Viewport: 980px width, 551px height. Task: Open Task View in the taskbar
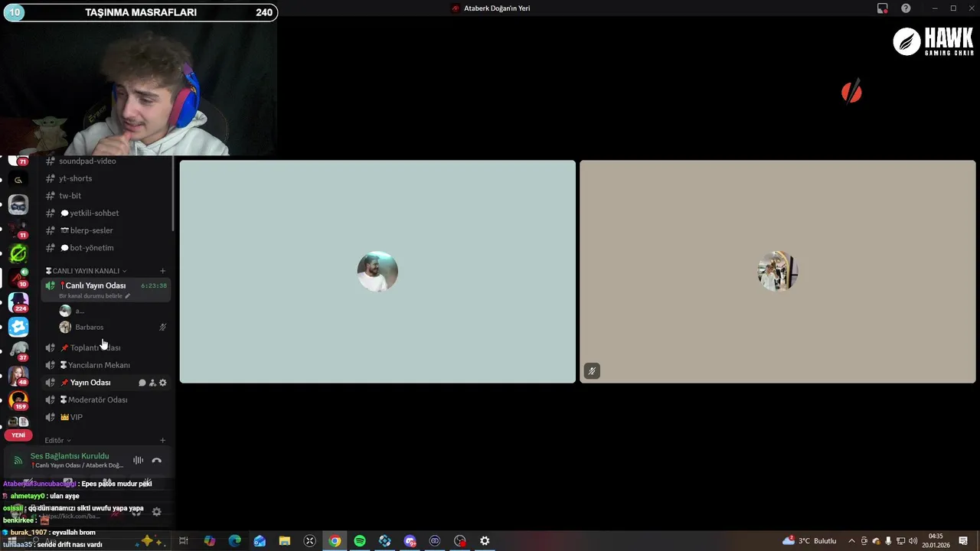184,541
